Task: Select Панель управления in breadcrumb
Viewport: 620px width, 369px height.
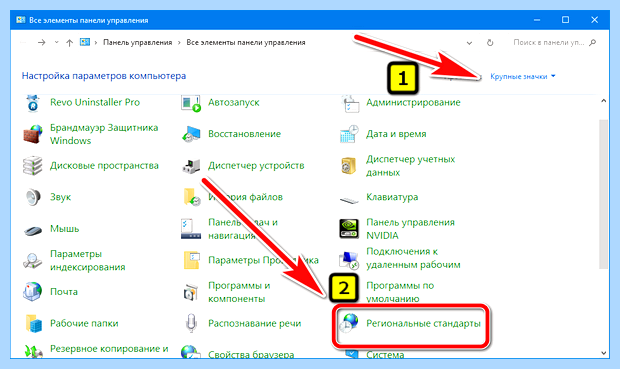Action: tap(138, 42)
